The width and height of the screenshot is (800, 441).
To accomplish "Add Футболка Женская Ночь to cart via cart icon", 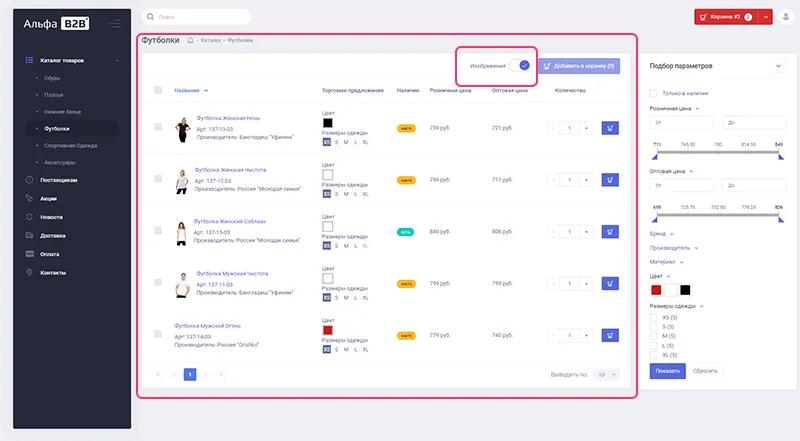I will coord(610,128).
